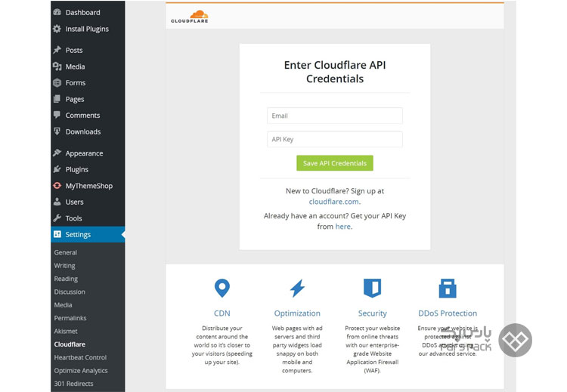
Task: Click the DDoS Protection heading
Action: pos(448,313)
